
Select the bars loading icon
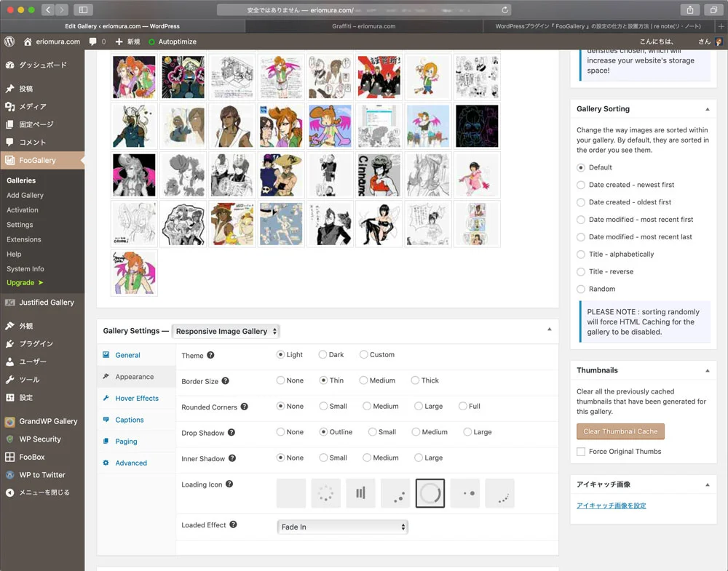(x=360, y=493)
